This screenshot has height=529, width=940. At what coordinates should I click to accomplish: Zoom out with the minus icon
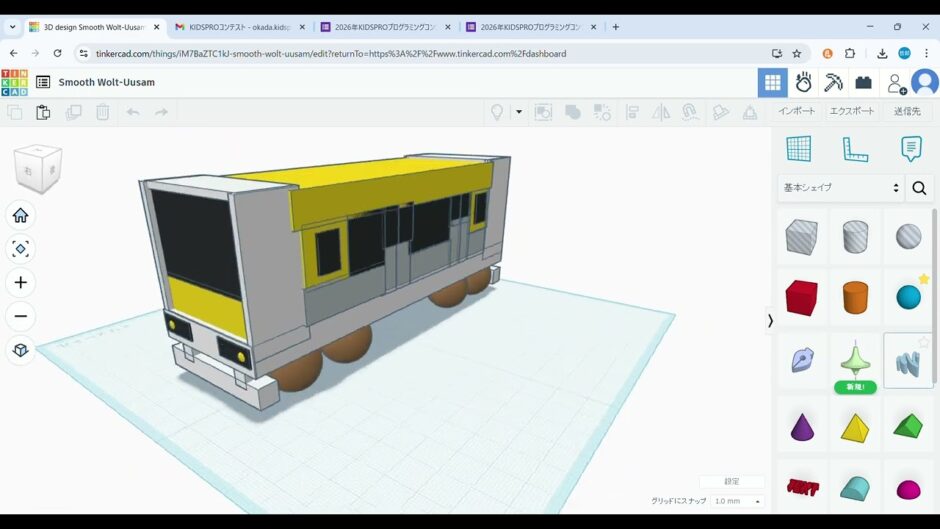pos(20,316)
